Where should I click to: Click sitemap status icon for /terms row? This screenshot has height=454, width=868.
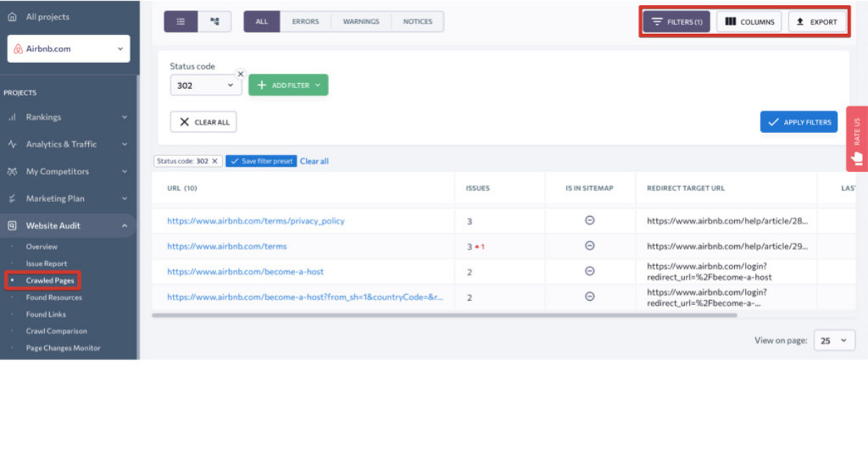[x=590, y=246]
